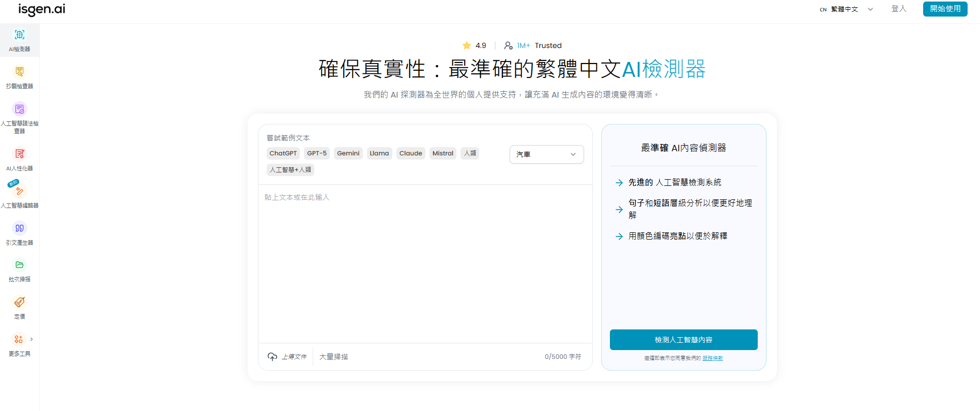This screenshot has height=411, width=980.
Task: Click the 登入 login link
Action: point(899,9)
